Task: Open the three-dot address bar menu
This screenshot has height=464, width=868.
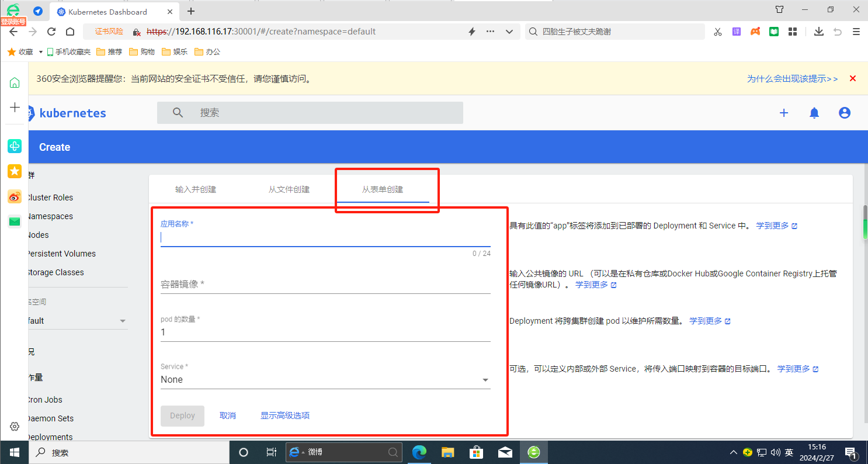Action: 490,32
